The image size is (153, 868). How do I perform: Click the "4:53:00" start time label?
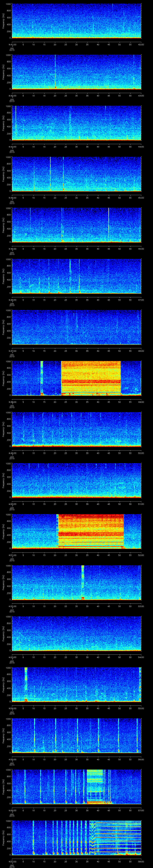12,657
